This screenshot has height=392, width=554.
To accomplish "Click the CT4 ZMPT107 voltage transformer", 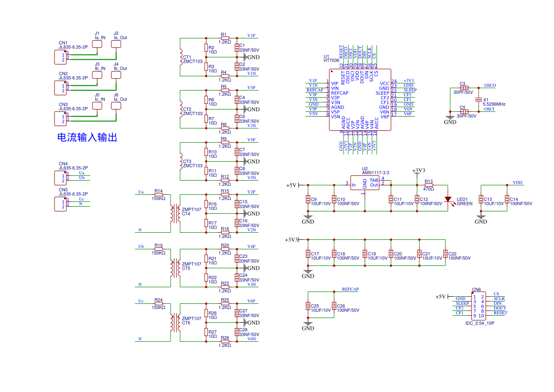I will [175, 213].
